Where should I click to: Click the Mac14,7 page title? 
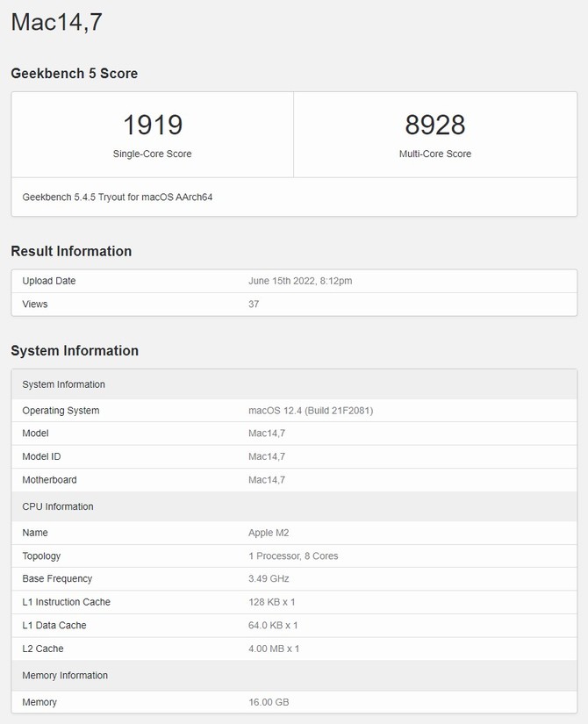[56, 22]
